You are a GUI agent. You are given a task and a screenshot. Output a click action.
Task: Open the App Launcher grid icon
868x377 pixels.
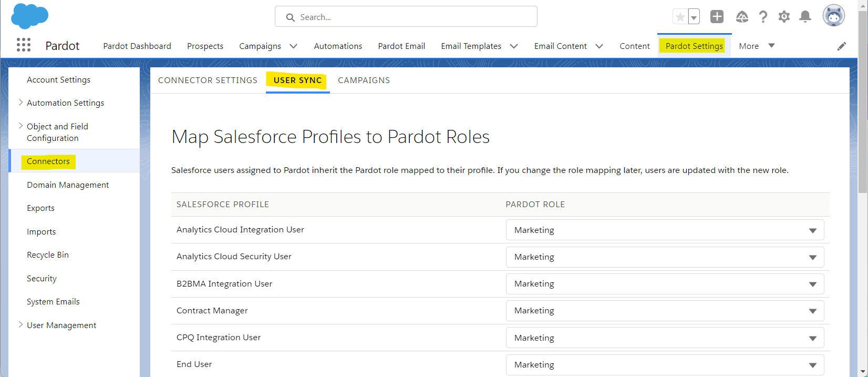(24, 45)
